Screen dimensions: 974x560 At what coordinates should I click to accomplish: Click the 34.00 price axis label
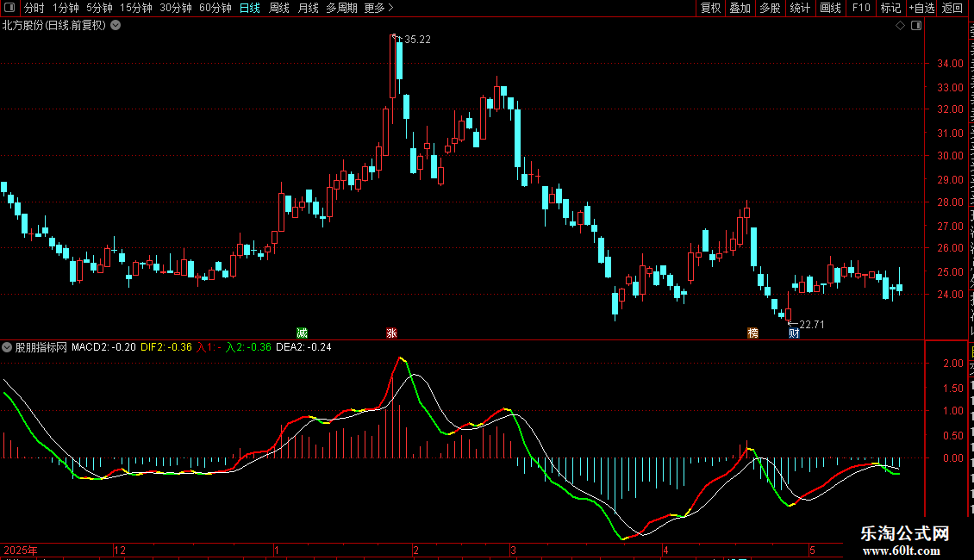(x=950, y=64)
